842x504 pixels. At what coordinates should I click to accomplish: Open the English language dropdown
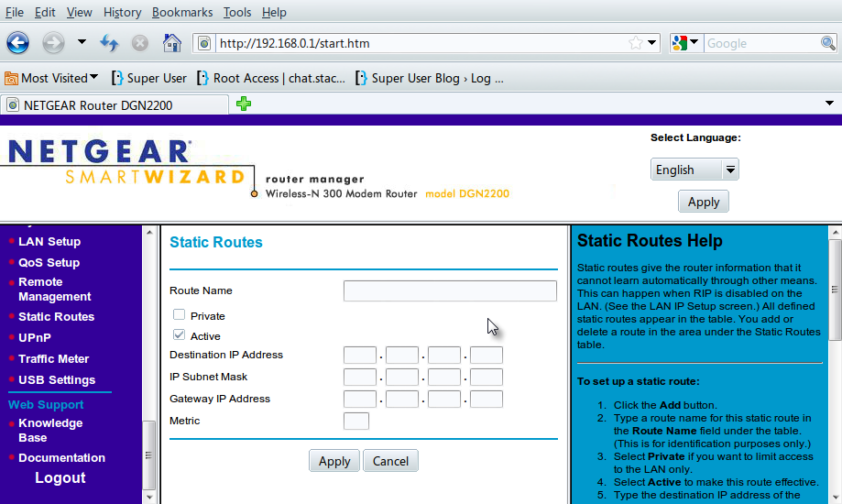pos(694,170)
